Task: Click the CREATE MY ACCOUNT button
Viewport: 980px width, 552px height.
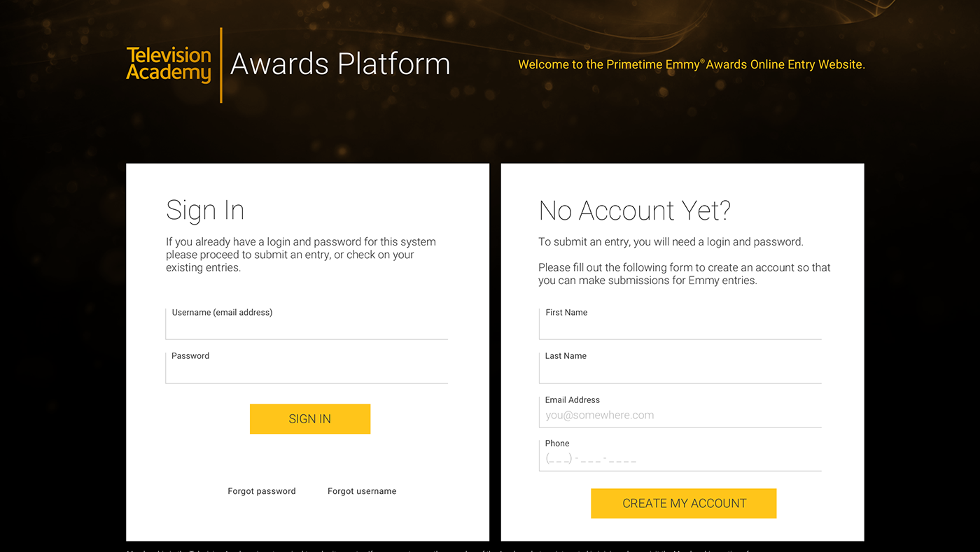Action: [684, 503]
